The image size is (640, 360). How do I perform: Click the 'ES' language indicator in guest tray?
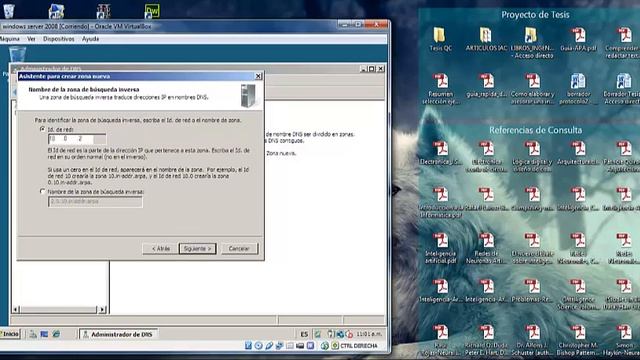point(304,334)
